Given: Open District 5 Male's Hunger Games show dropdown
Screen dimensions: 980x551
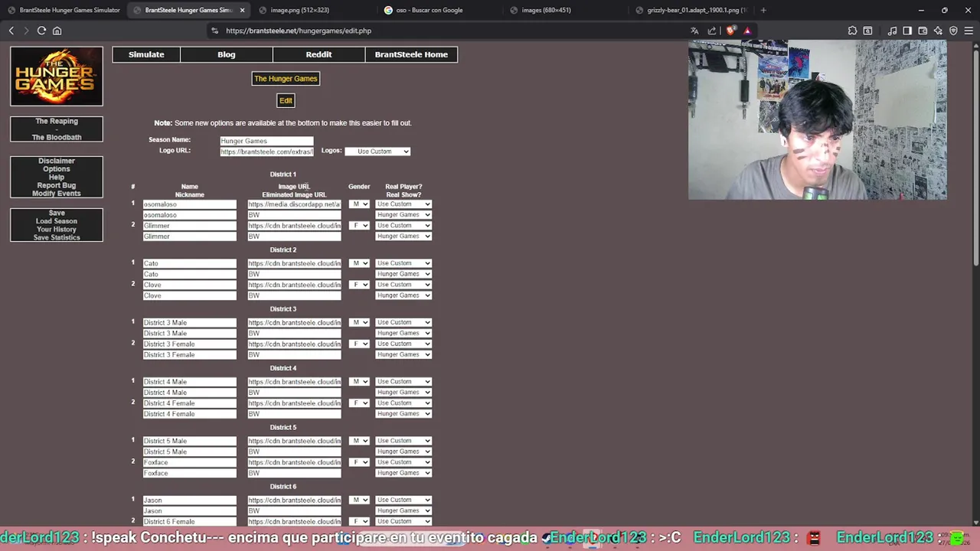Looking at the screenshot, I should pos(403,452).
